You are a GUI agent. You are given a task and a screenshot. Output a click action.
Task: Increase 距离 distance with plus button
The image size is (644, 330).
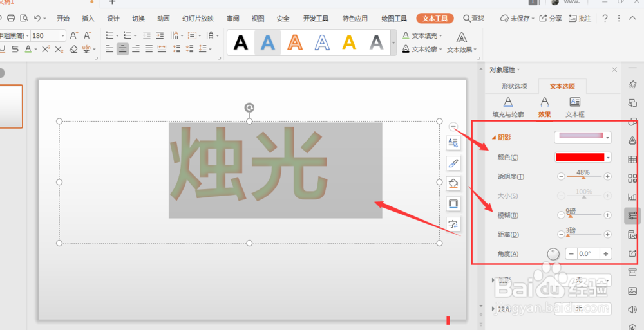[607, 234]
